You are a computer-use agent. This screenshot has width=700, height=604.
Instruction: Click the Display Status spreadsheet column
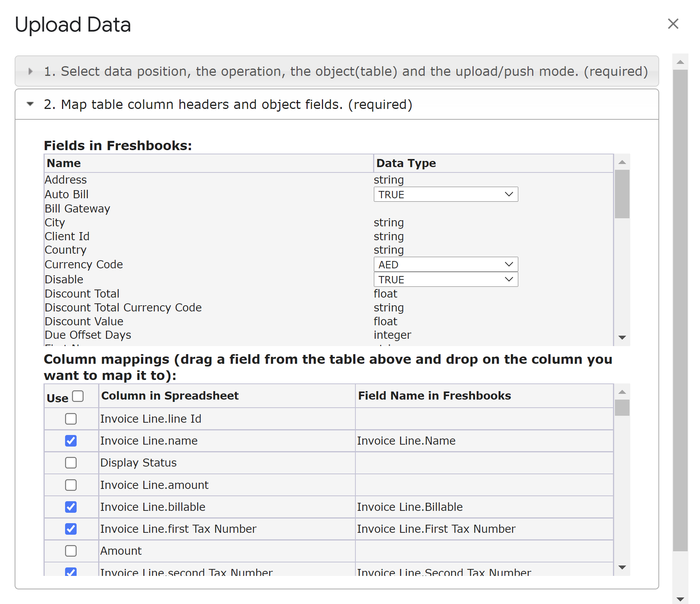(227, 463)
